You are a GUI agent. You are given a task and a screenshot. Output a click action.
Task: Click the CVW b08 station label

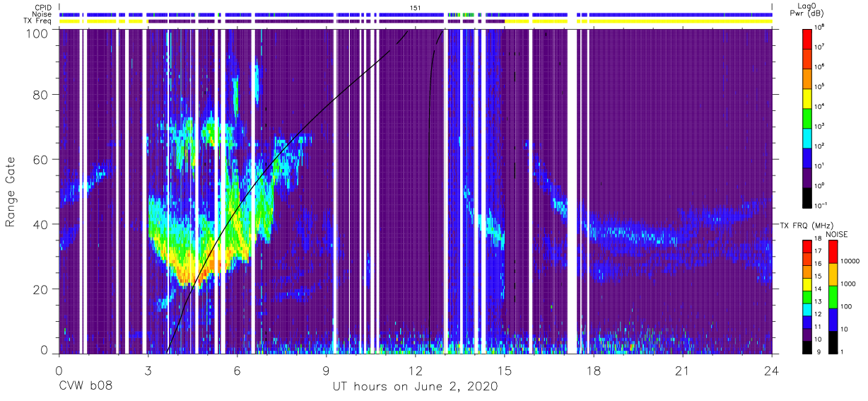pos(86,387)
